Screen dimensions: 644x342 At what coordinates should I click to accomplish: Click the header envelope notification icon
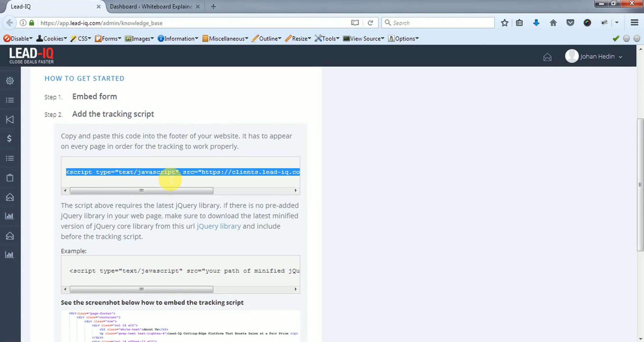pyautogui.click(x=547, y=57)
